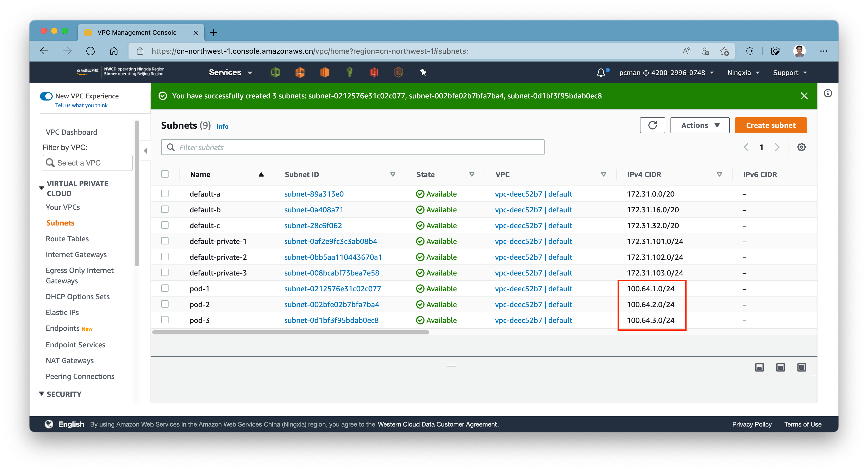The height and width of the screenshot is (471, 868).
Task: Collapse the VIRTUAL PRIVATE CLOUD section
Action: click(x=41, y=188)
